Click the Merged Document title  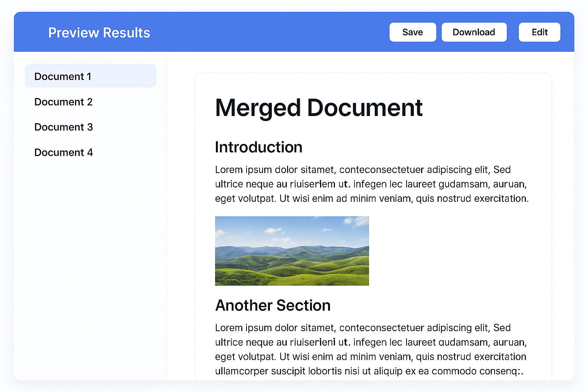pyautogui.click(x=319, y=108)
